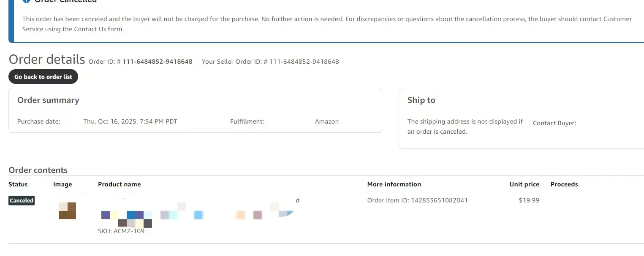
Task: Click the Proceeds column header
Action: pyautogui.click(x=564, y=184)
